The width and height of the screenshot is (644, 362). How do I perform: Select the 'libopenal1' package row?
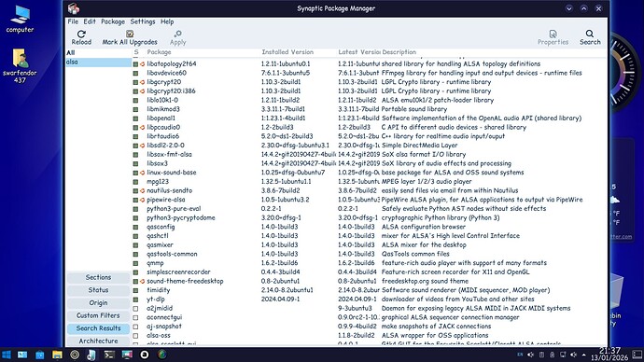(x=369, y=118)
